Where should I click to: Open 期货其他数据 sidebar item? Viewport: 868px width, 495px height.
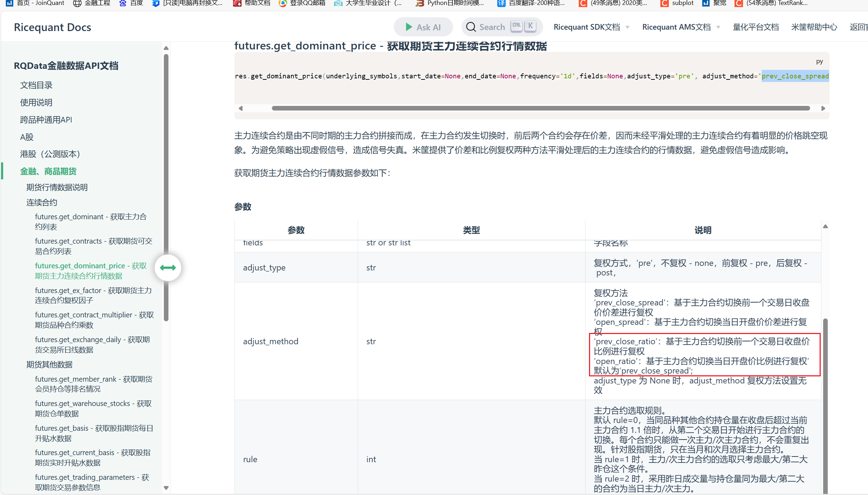click(x=49, y=364)
